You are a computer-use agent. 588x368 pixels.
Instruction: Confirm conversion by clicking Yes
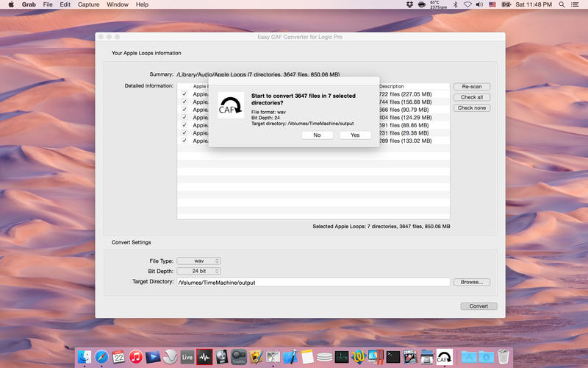[355, 135]
